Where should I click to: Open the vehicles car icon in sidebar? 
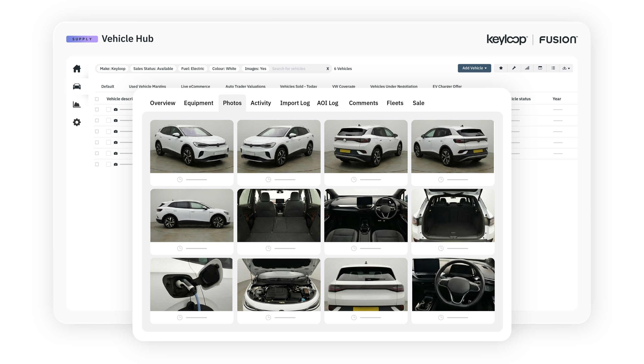[77, 86]
